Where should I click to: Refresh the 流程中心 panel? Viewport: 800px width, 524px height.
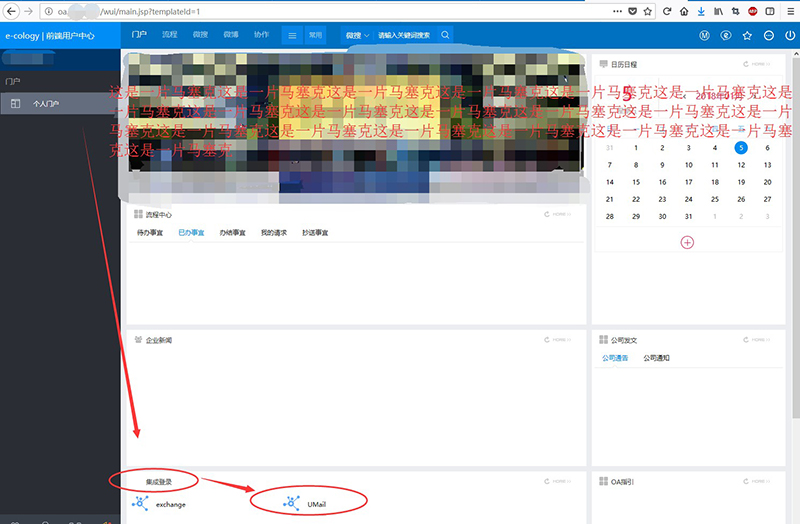(x=547, y=214)
